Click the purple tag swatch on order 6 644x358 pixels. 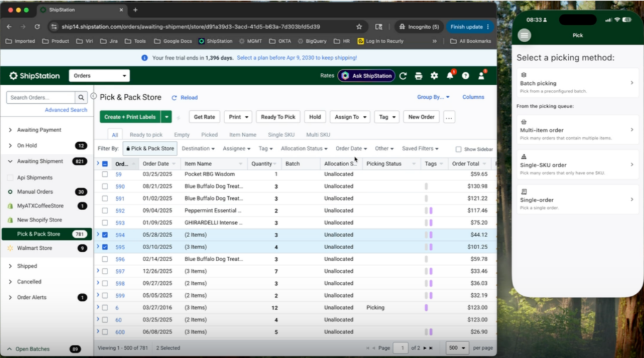(x=426, y=308)
